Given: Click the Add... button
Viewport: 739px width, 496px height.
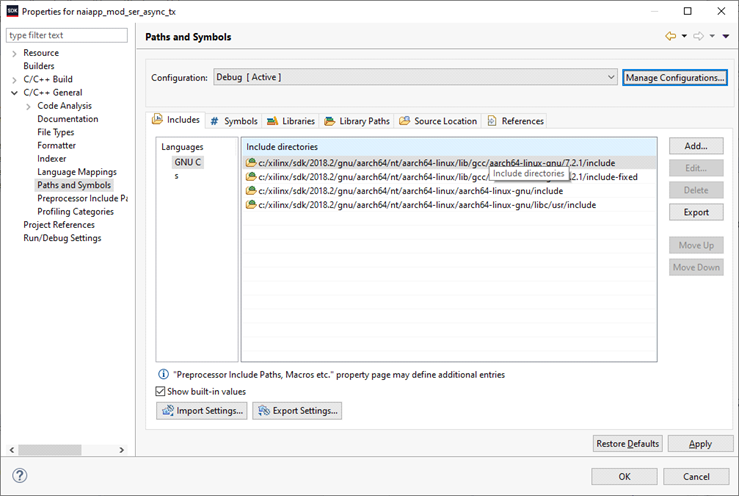Looking at the screenshot, I should click(x=695, y=146).
